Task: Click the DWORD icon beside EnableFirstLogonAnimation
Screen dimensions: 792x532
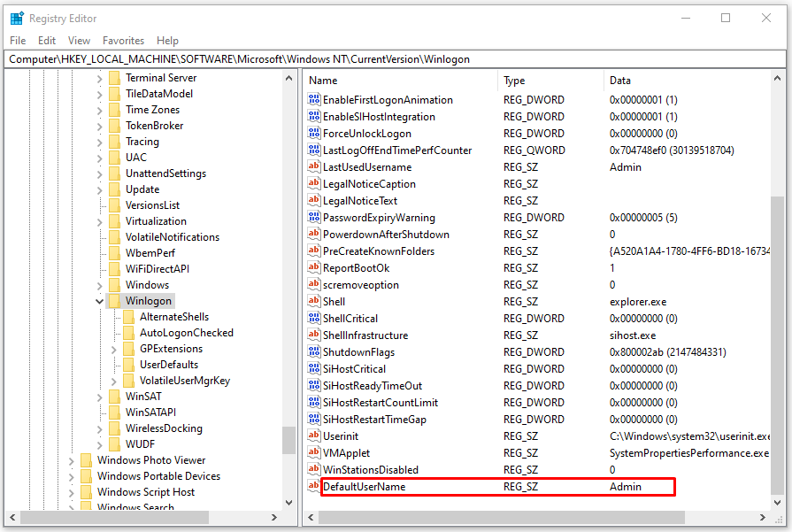Action: (313, 99)
